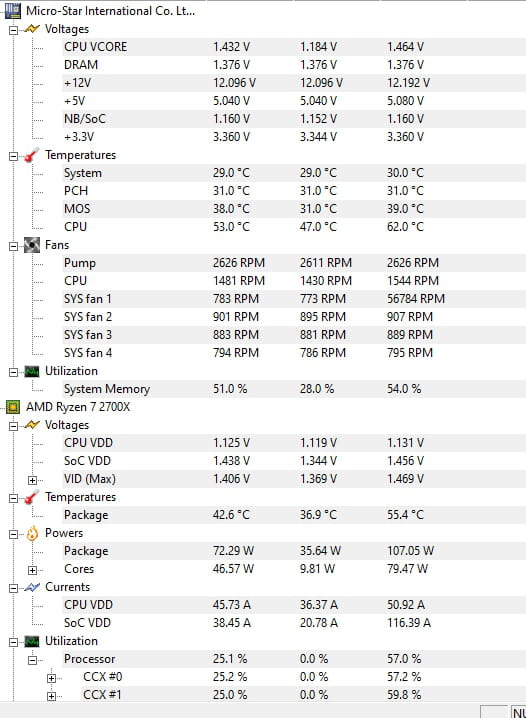Click the motherboard Utilization graph icon
This screenshot has width=526, height=718.
[x=32, y=371]
